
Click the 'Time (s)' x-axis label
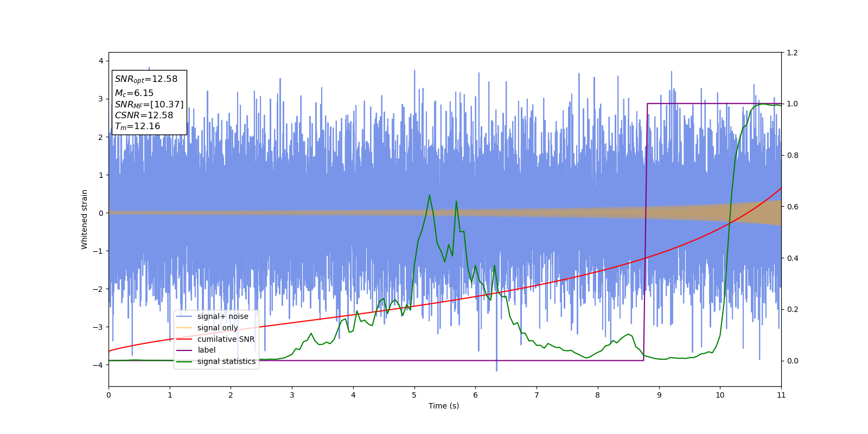pyautogui.click(x=444, y=406)
